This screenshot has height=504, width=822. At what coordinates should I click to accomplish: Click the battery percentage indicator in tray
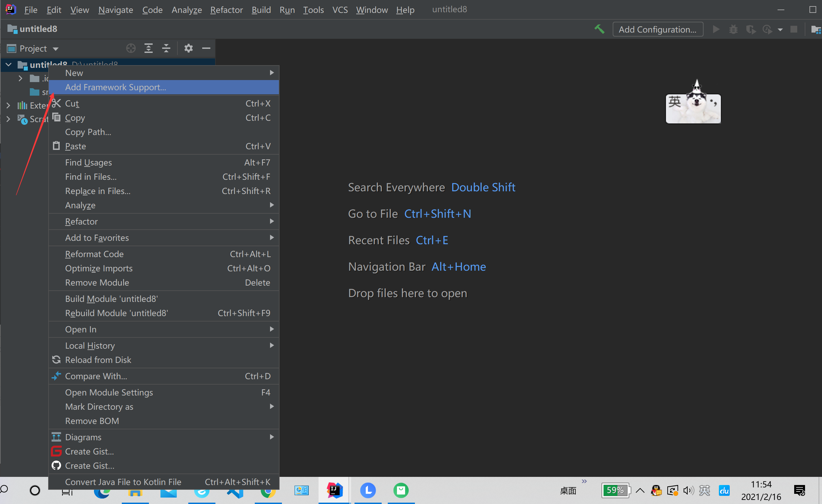615,490
